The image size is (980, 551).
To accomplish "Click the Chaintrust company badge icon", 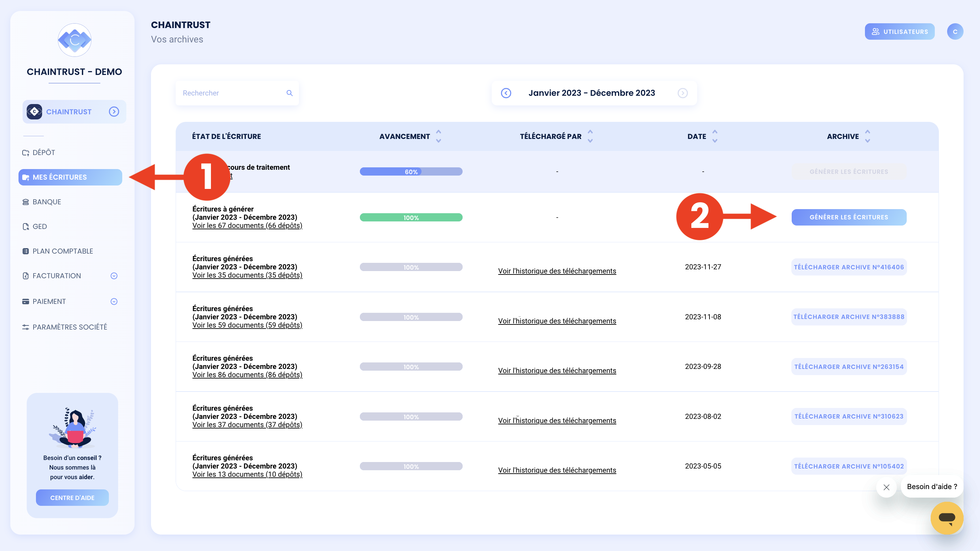I will point(34,112).
